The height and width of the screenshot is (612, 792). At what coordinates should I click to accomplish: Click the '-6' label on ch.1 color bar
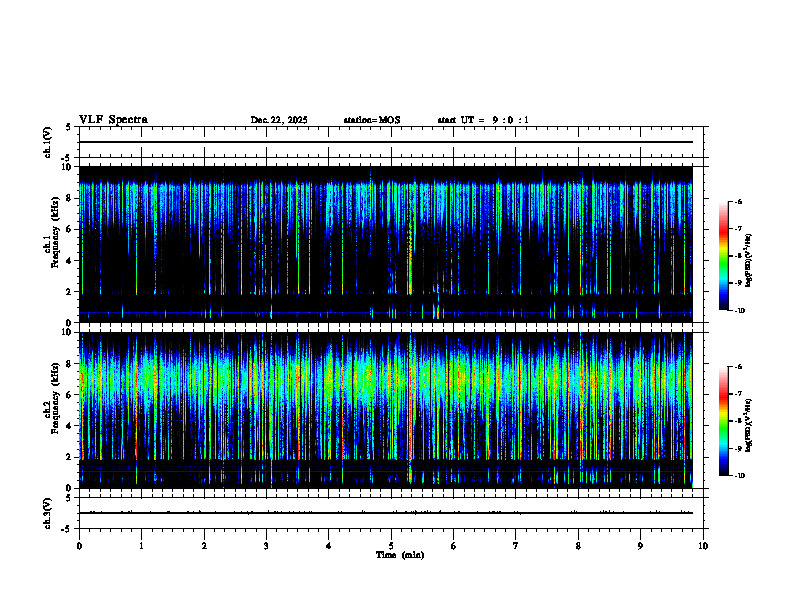pos(738,201)
